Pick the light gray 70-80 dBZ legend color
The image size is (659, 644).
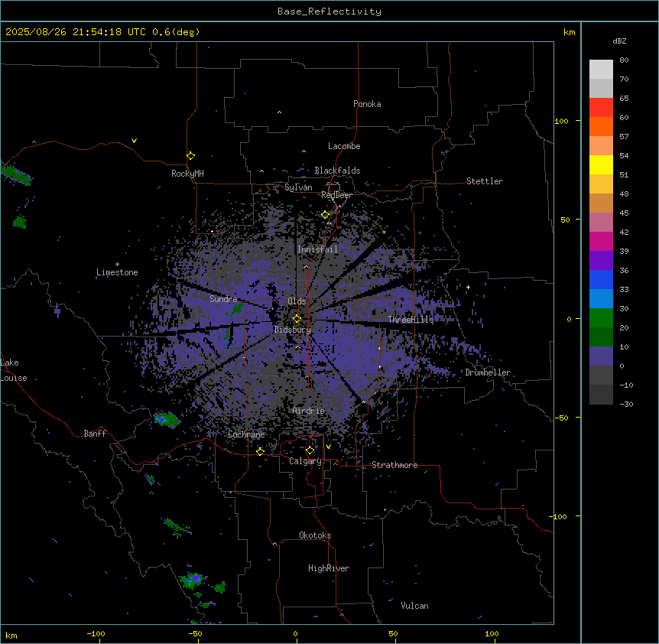pyautogui.click(x=601, y=70)
